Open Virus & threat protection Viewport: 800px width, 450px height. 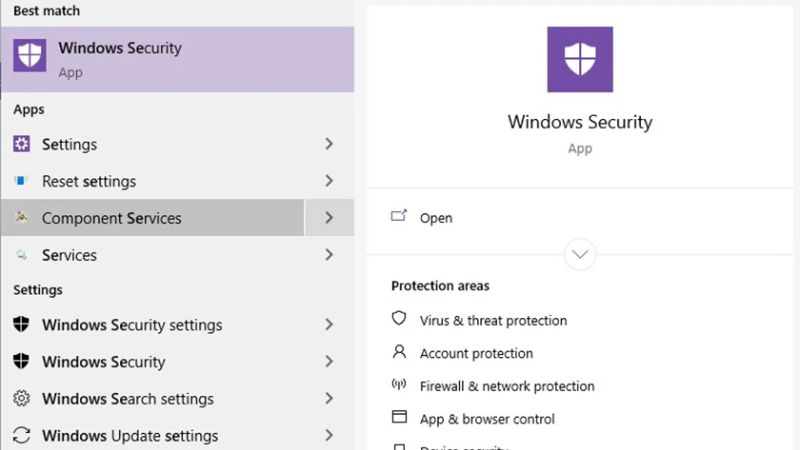point(493,320)
